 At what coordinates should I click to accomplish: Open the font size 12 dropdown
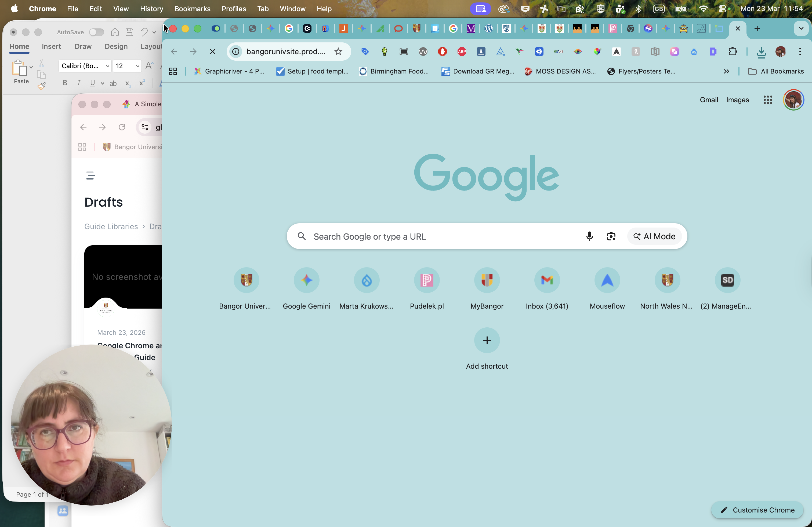coord(137,66)
